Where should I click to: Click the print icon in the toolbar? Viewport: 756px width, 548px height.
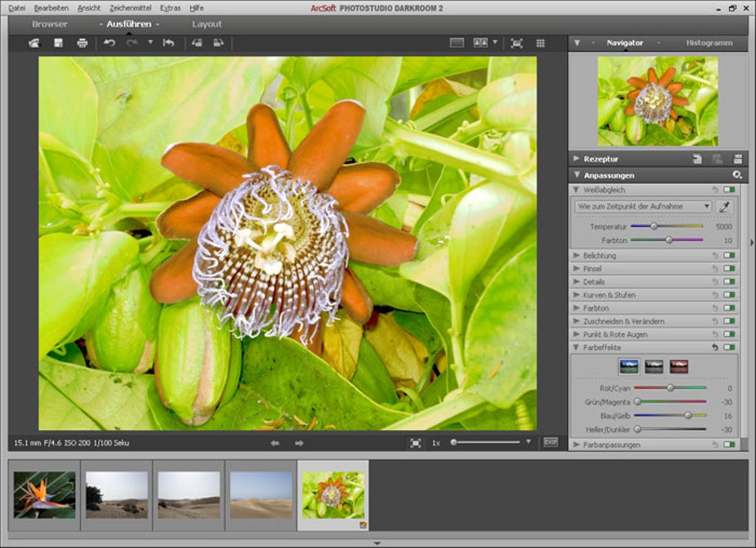coord(82,43)
